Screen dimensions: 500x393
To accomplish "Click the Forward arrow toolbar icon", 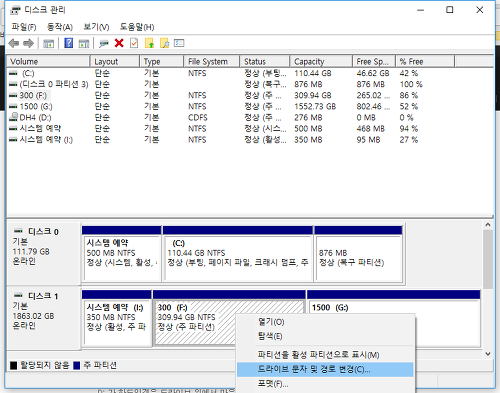I will tap(29, 43).
